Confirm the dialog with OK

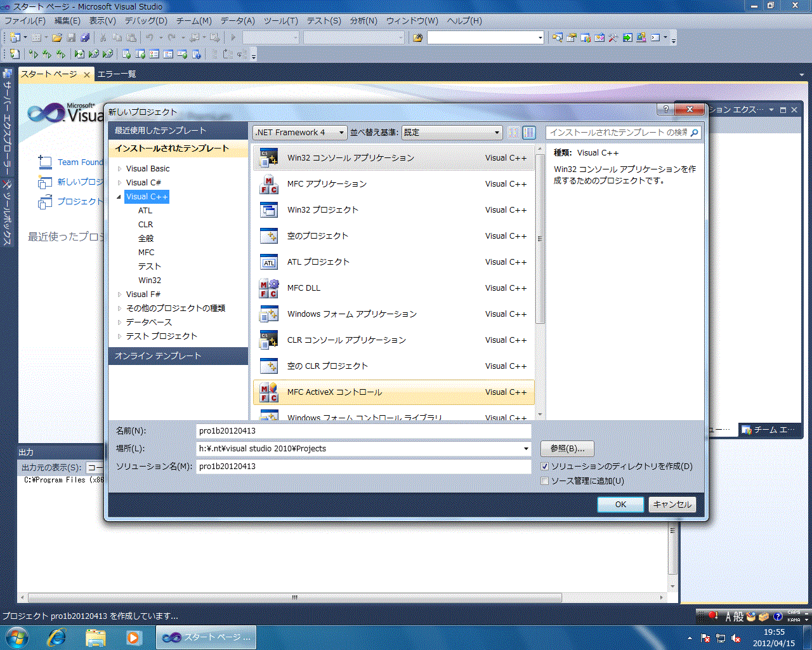coord(620,505)
